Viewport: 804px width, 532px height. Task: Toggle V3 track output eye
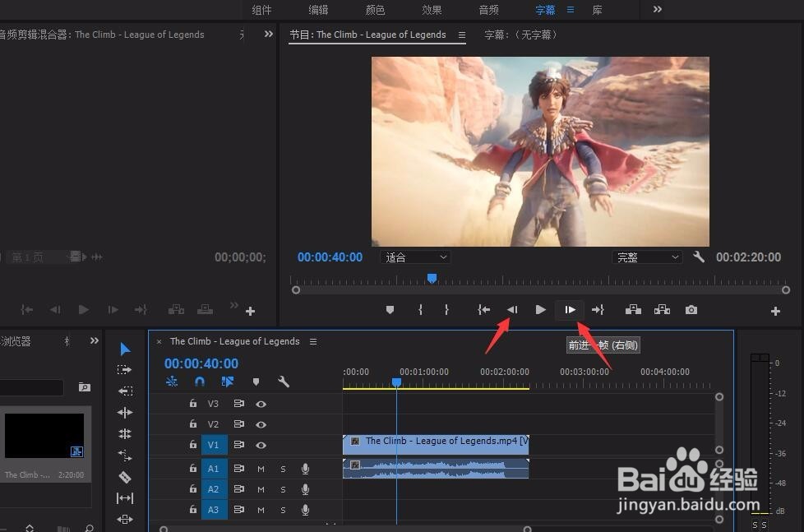pyautogui.click(x=261, y=405)
